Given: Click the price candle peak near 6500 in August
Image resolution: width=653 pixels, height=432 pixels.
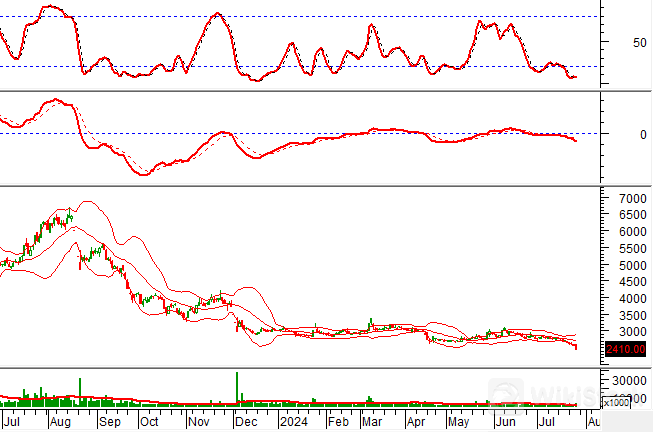Looking at the screenshot, I should (x=71, y=212).
